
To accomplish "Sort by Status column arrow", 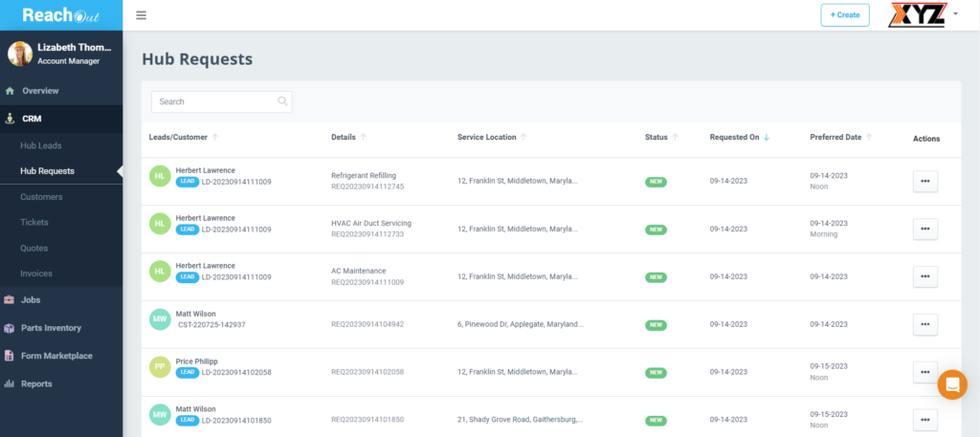I will tap(675, 138).
